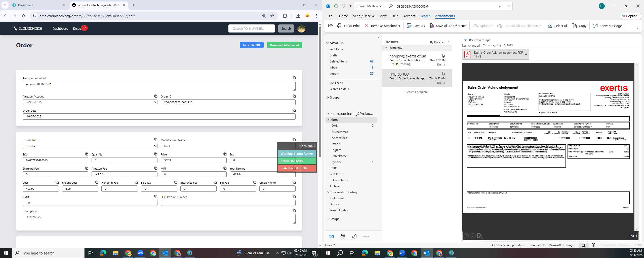Open the PDF attachment options arrow

(x=526, y=54)
